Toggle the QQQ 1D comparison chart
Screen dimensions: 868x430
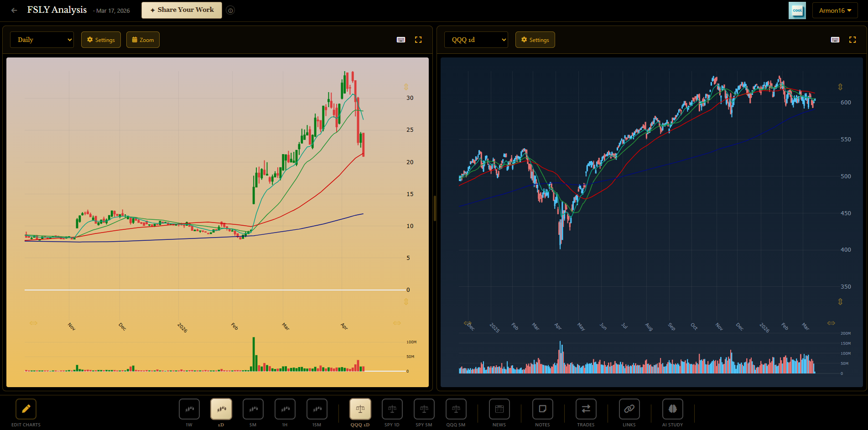click(x=360, y=409)
